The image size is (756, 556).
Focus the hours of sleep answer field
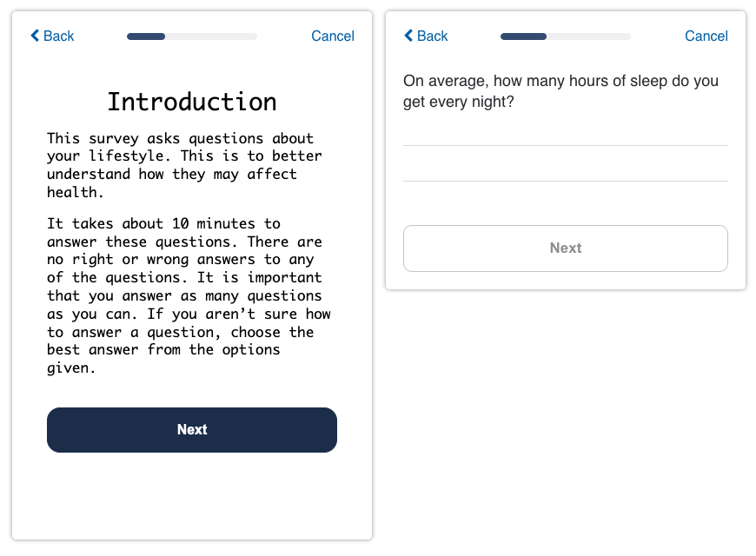click(565, 163)
